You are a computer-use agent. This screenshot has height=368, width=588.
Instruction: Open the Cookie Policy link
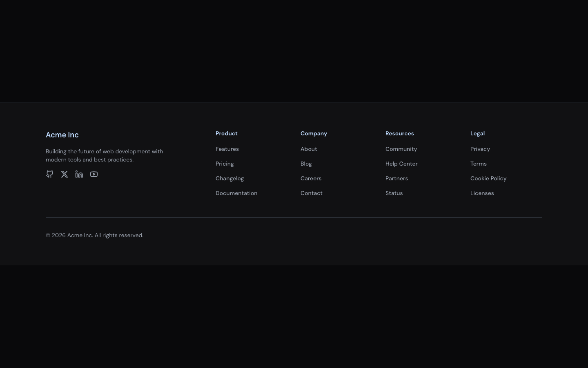coord(488,178)
